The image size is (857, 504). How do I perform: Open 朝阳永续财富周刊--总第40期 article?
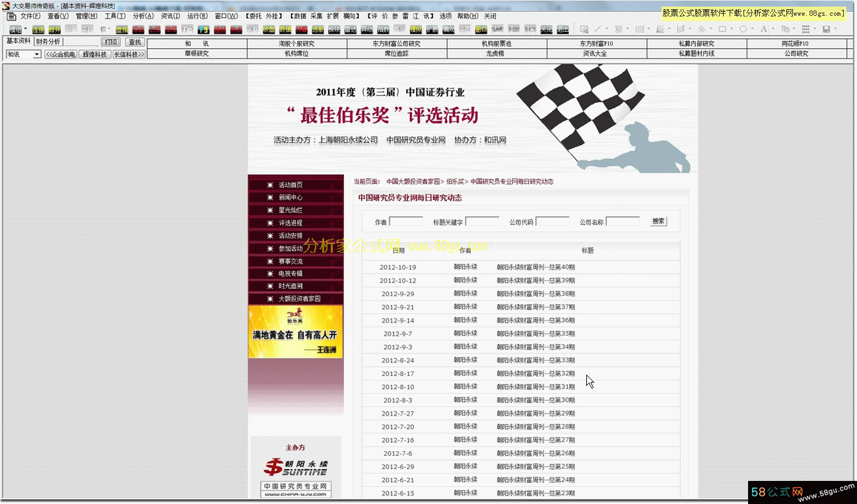click(x=535, y=267)
